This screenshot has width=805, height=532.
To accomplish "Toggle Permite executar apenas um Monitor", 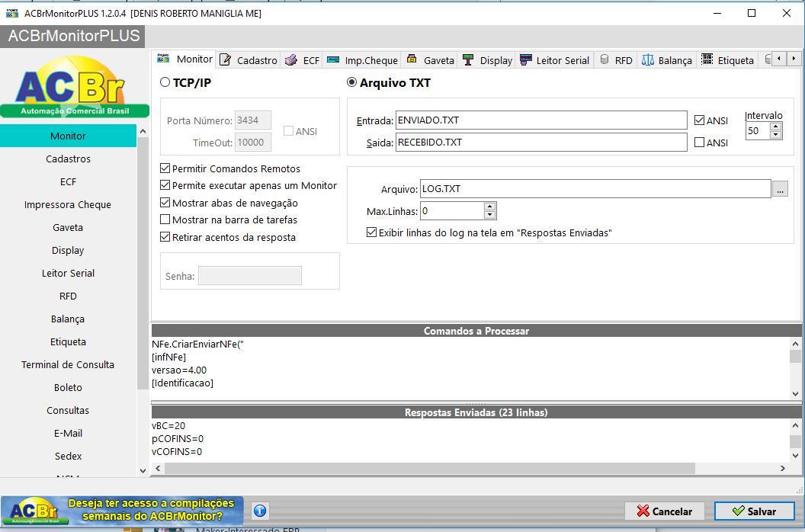I will pos(165,185).
